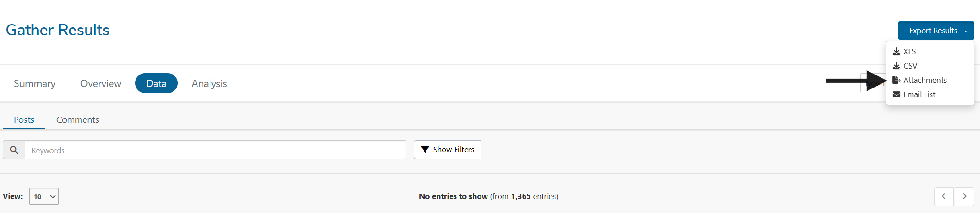
Task: Click the Gather Results page heading
Action: (58, 30)
